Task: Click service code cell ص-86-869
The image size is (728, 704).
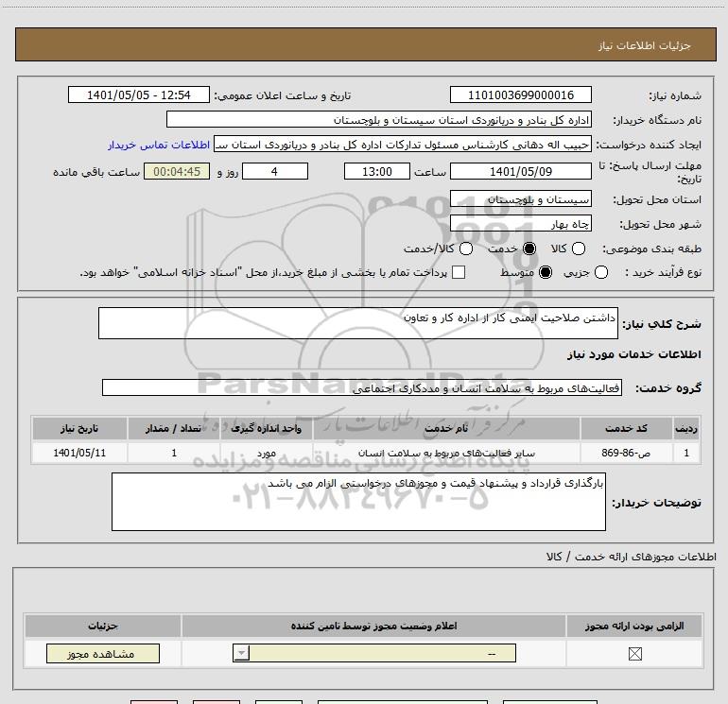Action: [626, 453]
